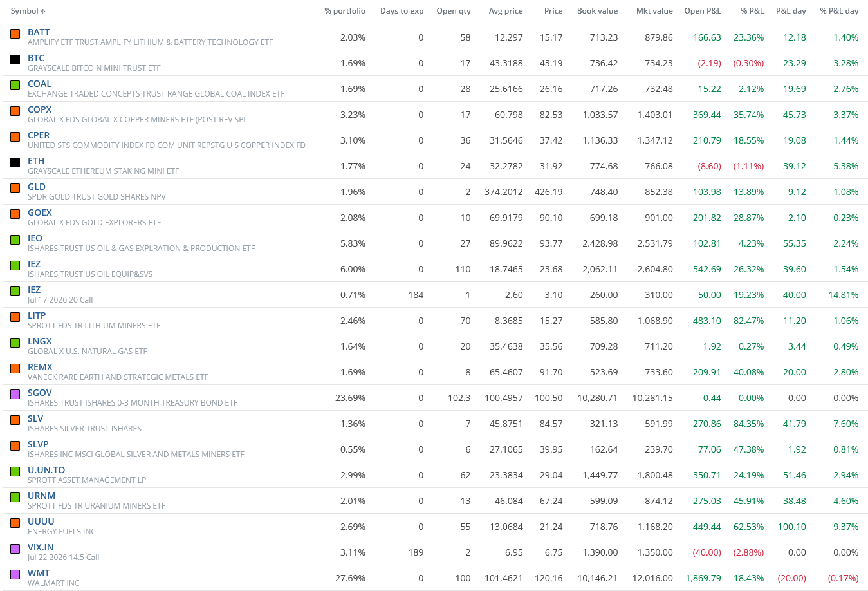Sort by the Symbol column header
This screenshot has height=591, width=868.
24,11
